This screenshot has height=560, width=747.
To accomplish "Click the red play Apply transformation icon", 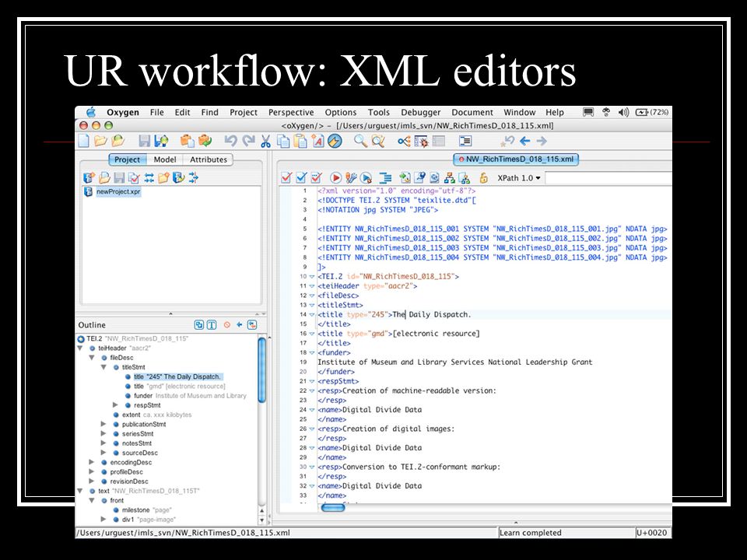I will [335, 177].
